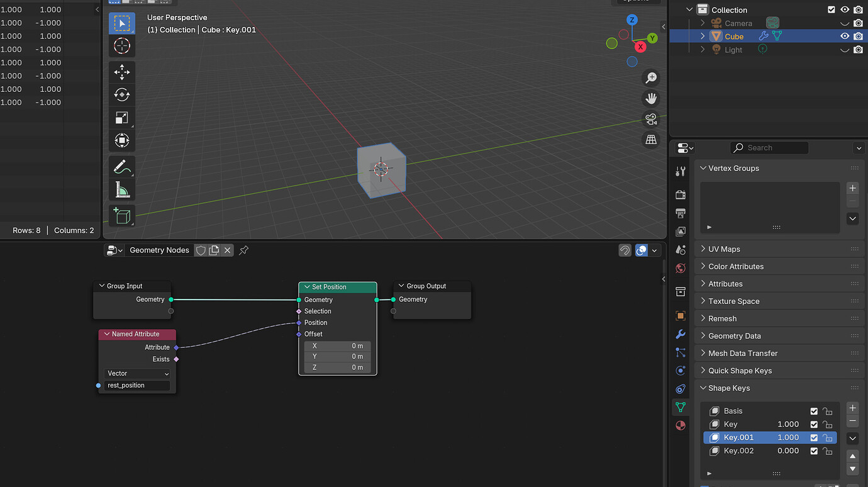This screenshot has width=868, height=487.
Task: Select the Cursor tool in viewport toolbar
Action: [122, 45]
